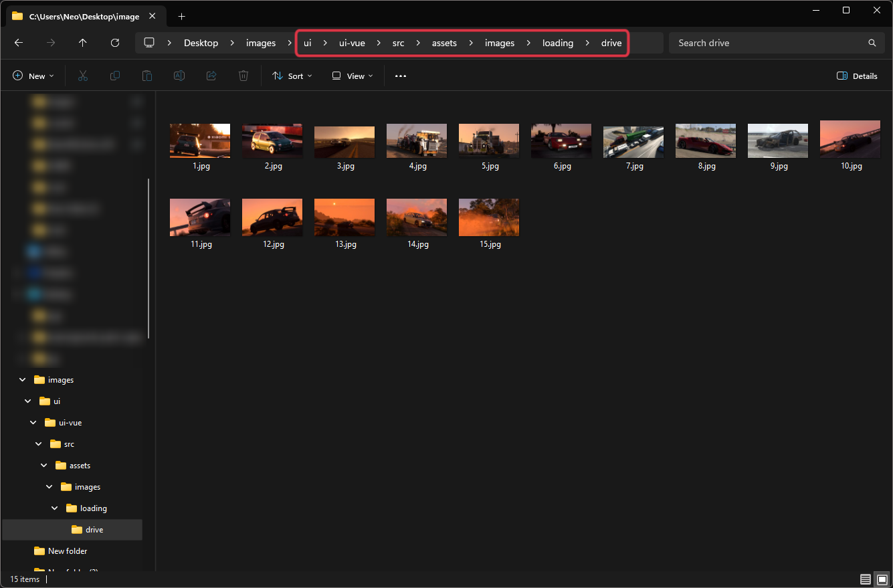
Task: Select the drive folder in the tree
Action: [x=72, y=530]
